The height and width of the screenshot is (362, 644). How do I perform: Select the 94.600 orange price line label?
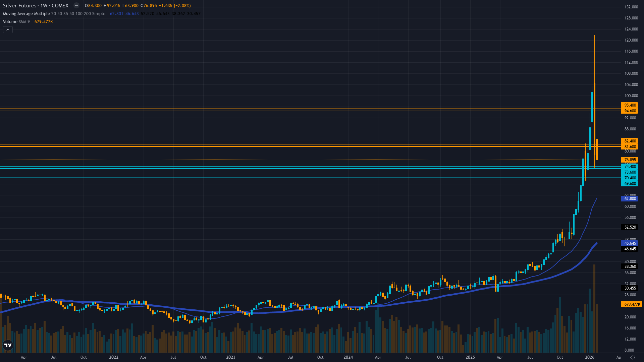tap(630, 111)
